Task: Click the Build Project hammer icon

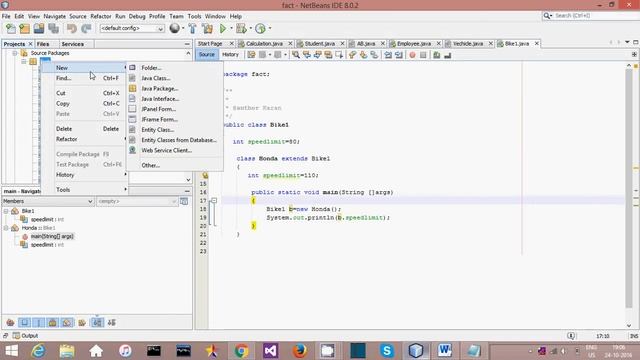Action: 192,29
